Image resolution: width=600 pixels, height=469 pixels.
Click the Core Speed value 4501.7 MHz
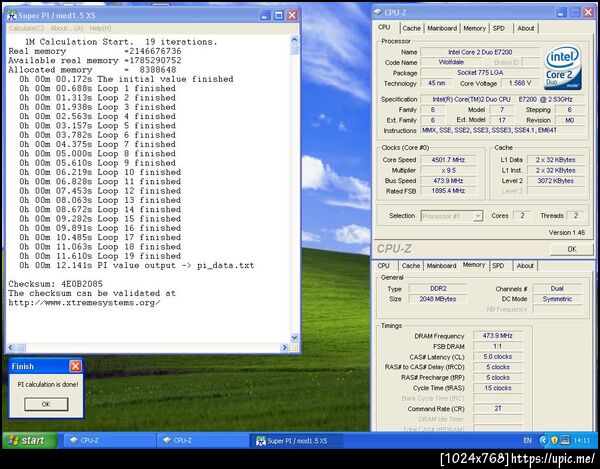448,160
